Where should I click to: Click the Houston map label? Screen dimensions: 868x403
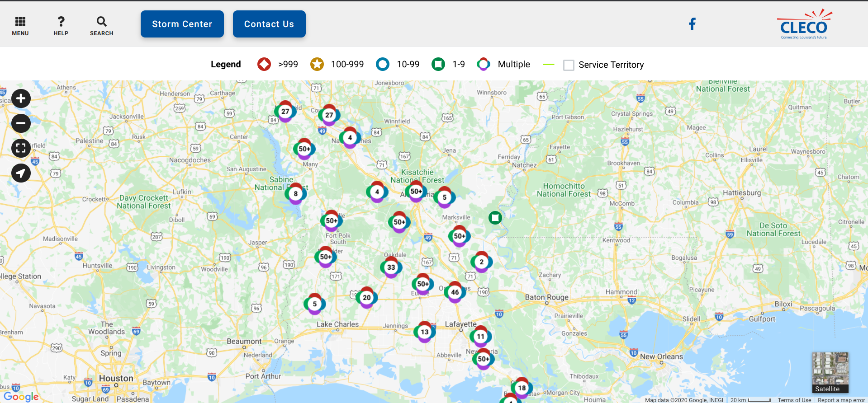tap(116, 378)
